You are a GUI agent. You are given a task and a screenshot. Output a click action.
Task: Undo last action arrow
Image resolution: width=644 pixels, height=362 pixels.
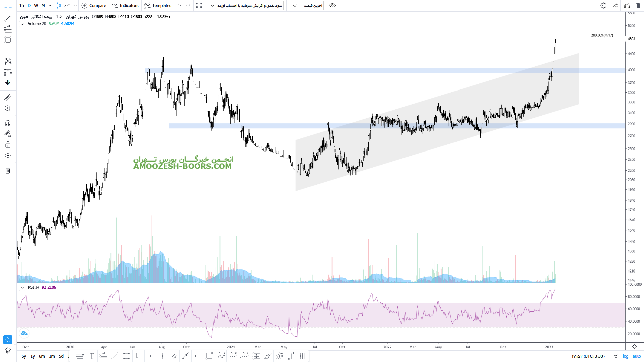pos(179,6)
